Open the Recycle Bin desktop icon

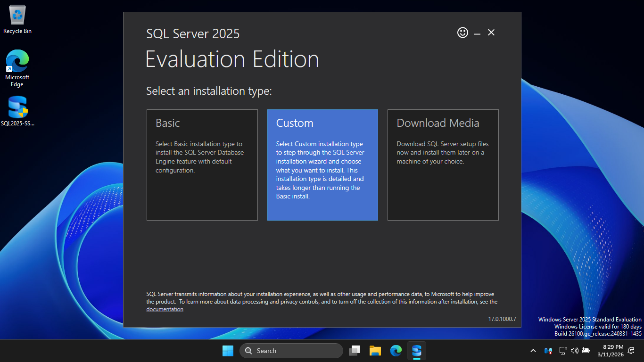[17, 20]
